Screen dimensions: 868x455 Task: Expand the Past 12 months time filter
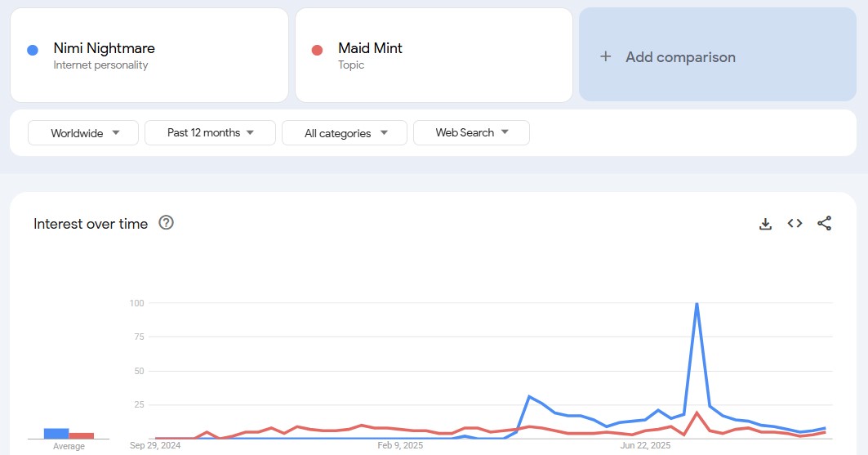(x=210, y=132)
